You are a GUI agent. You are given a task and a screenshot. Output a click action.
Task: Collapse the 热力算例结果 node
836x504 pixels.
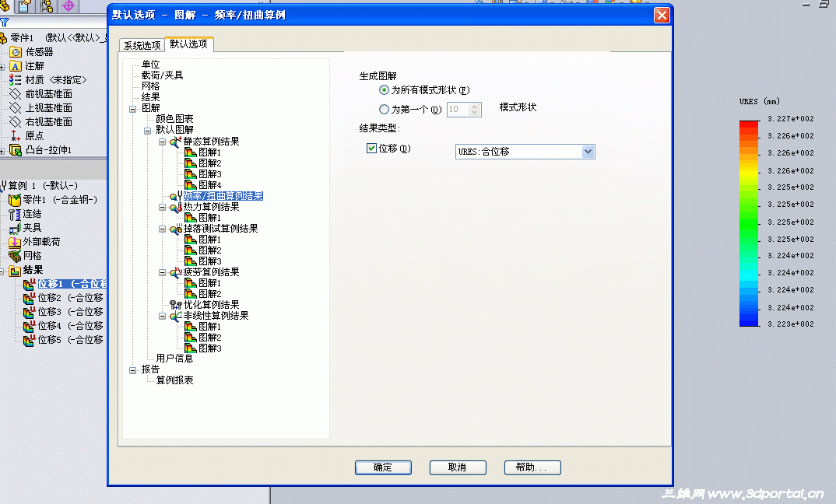[x=162, y=207]
